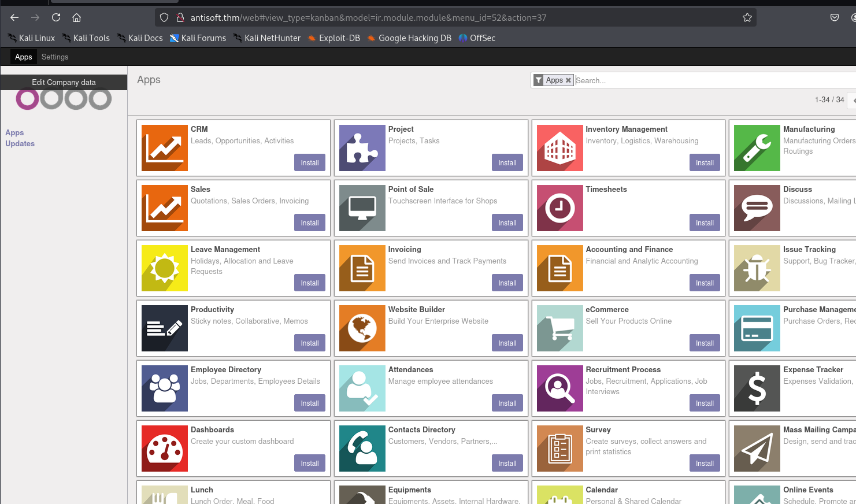The height and width of the screenshot is (504, 856).
Task: Open the Point of Sale monitor icon
Action: click(362, 208)
